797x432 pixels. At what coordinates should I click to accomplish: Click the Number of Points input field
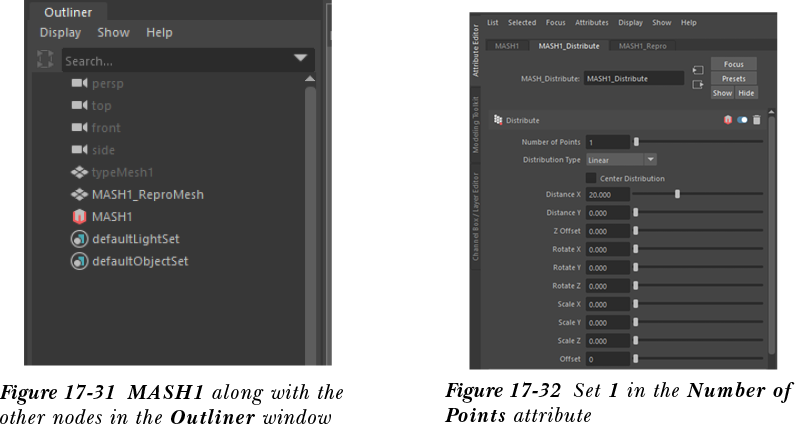[x=607, y=142]
